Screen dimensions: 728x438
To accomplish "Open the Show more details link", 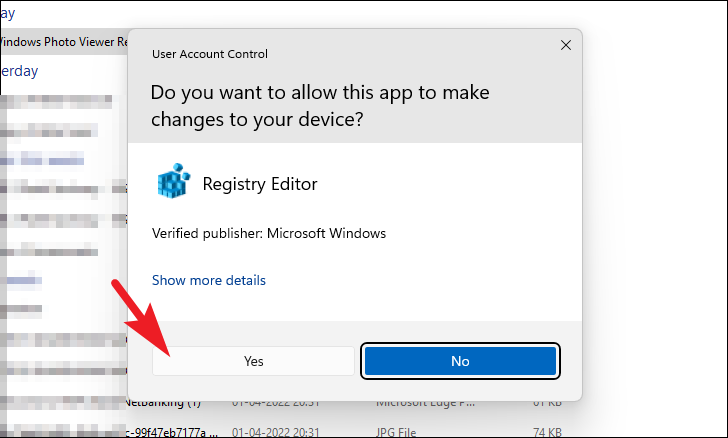I will pos(208,280).
